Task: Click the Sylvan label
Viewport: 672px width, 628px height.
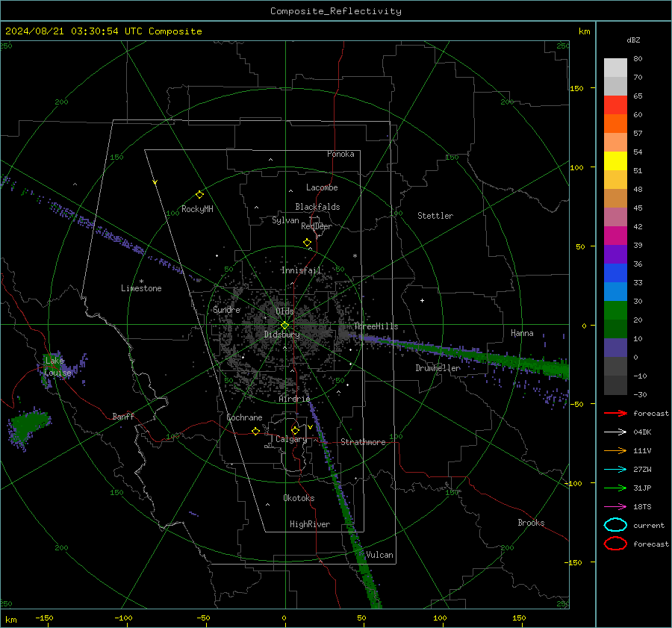Action: (285, 220)
